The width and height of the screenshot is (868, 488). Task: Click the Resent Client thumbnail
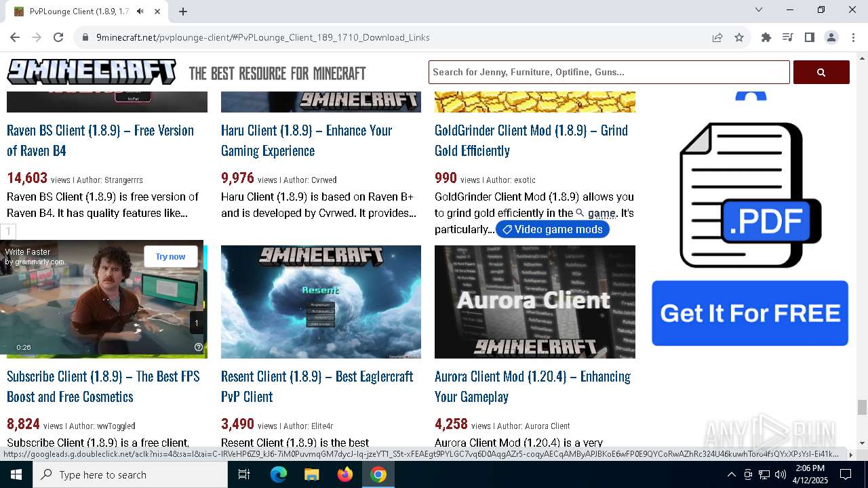(321, 302)
